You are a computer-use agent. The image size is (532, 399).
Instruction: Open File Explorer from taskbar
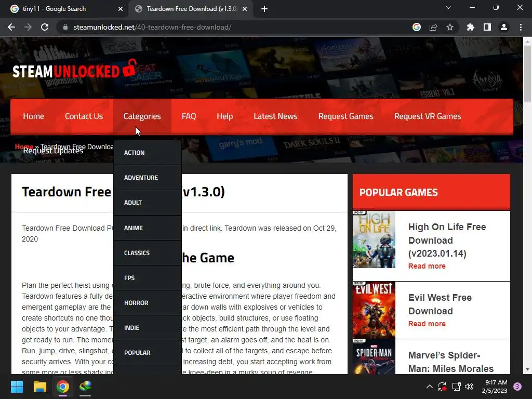click(39, 387)
